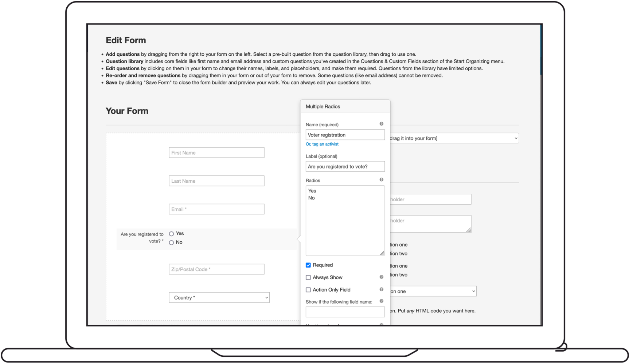Click into the First Name field
629x364 pixels.
click(x=216, y=153)
